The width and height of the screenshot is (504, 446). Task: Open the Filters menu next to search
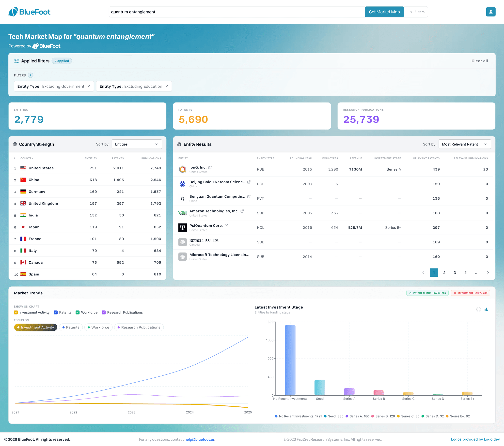point(417,12)
